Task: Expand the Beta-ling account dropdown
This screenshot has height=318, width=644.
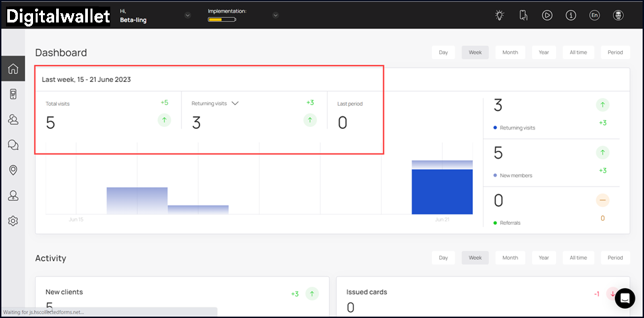Action: tap(188, 15)
